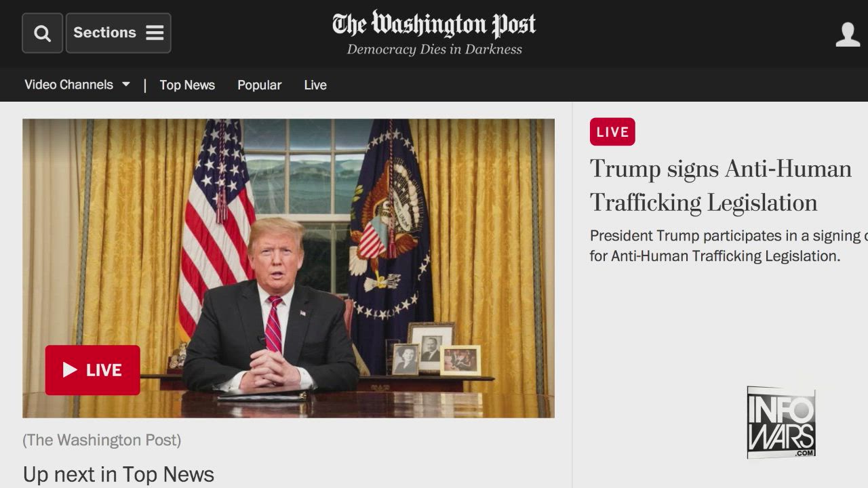The width and height of the screenshot is (868, 488).
Task: Click The Washington Post masthead logo
Action: click(434, 25)
